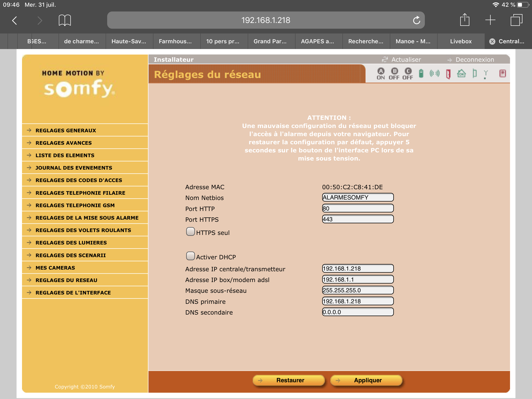Click the radio signal waves icon
This screenshot has width=532, height=399.
pos(434,73)
